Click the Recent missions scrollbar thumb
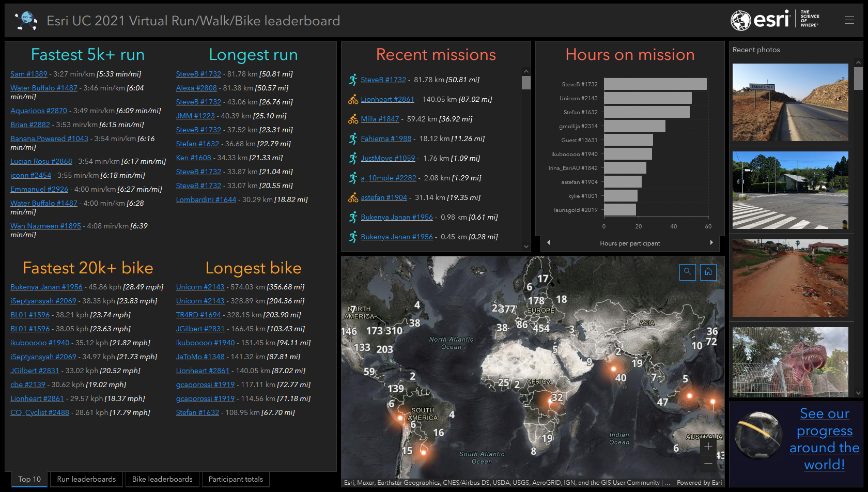Screen dimensions: 868x492 pyautogui.click(x=526, y=83)
